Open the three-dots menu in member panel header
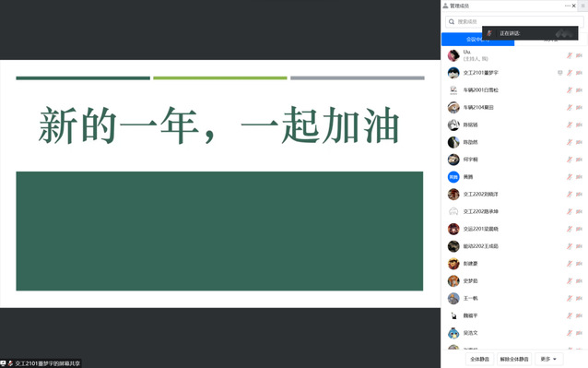This screenshot has height=368, width=588. point(568,6)
